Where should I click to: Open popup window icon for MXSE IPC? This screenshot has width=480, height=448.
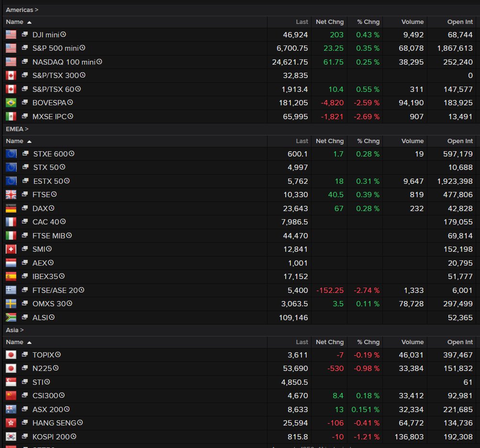(x=25, y=116)
